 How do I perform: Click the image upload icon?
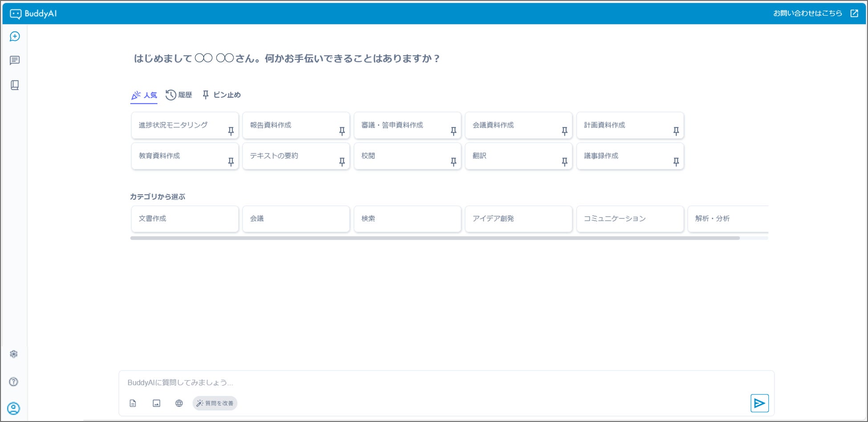156,403
